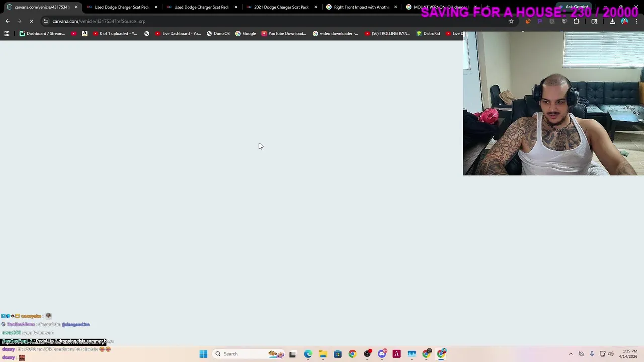
Task: Launch Microsoft Edge from the taskbar
Action: click(x=308, y=354)
